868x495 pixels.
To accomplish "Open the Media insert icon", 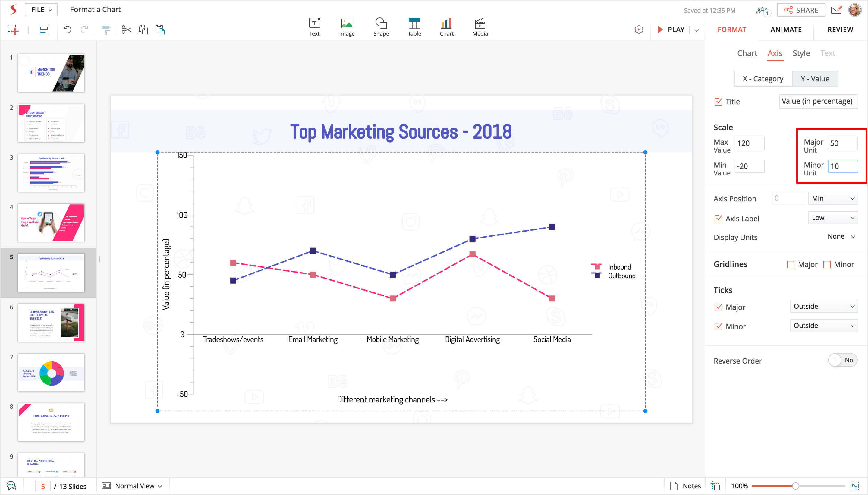I will (480, 27).
